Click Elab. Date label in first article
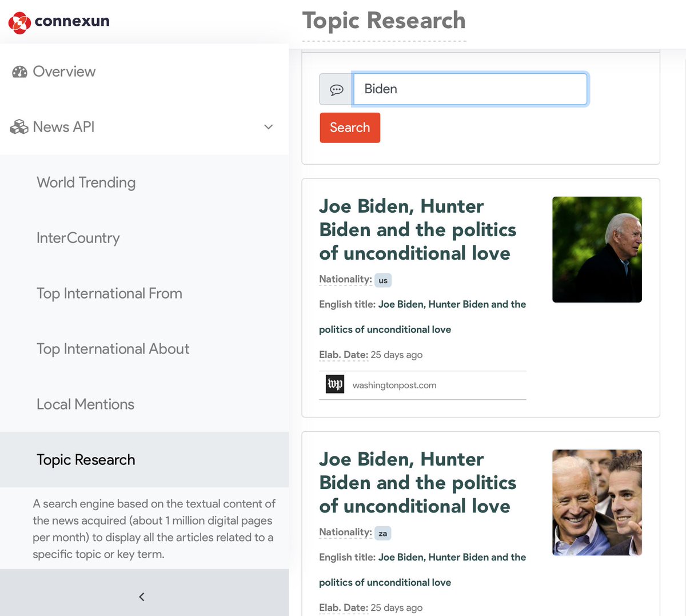 pyautogui.click(x=344, y=355)
